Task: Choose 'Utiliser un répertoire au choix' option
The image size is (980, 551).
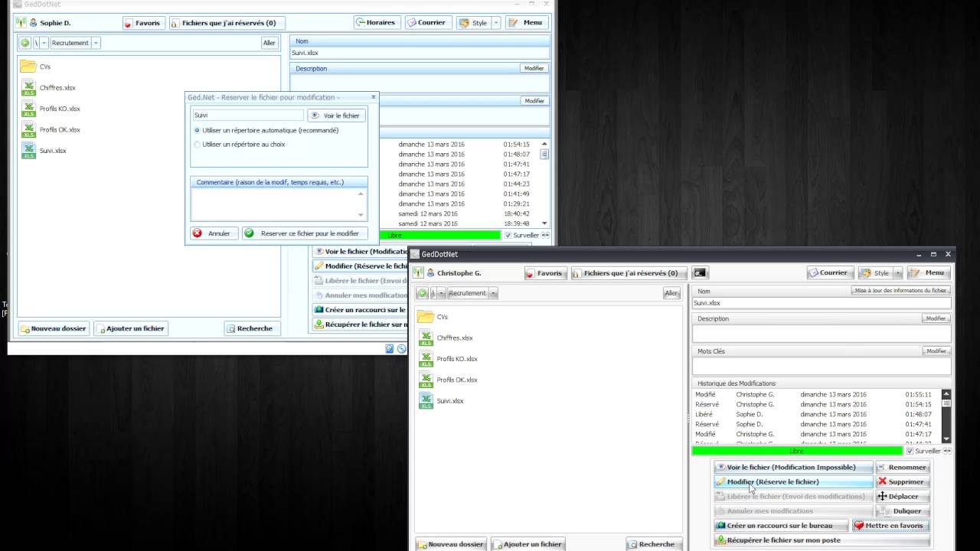Action: pyautogui.click(x=198, y=144)
